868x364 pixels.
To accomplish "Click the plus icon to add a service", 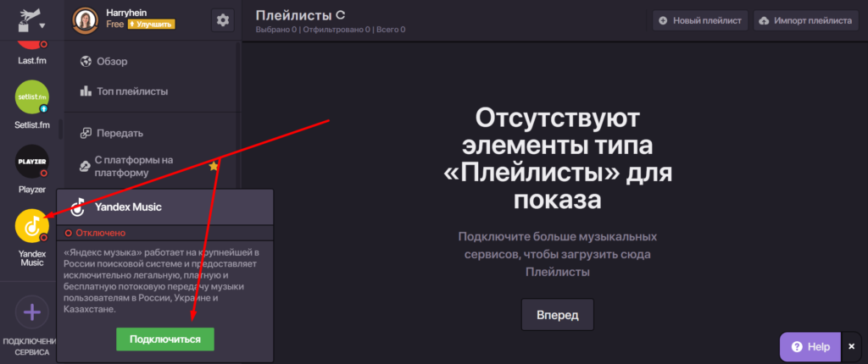I will pyautogui.click(x=32, y=312).
